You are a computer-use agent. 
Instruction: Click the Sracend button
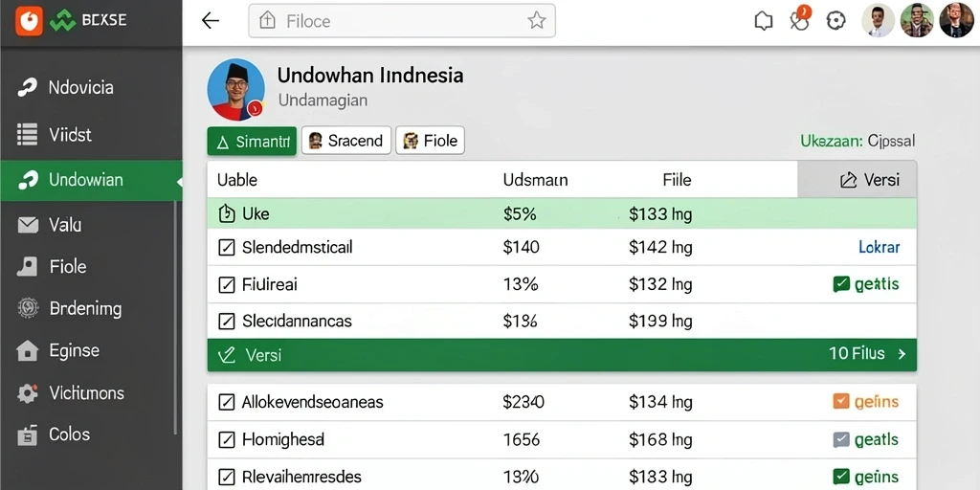[346, 141]
